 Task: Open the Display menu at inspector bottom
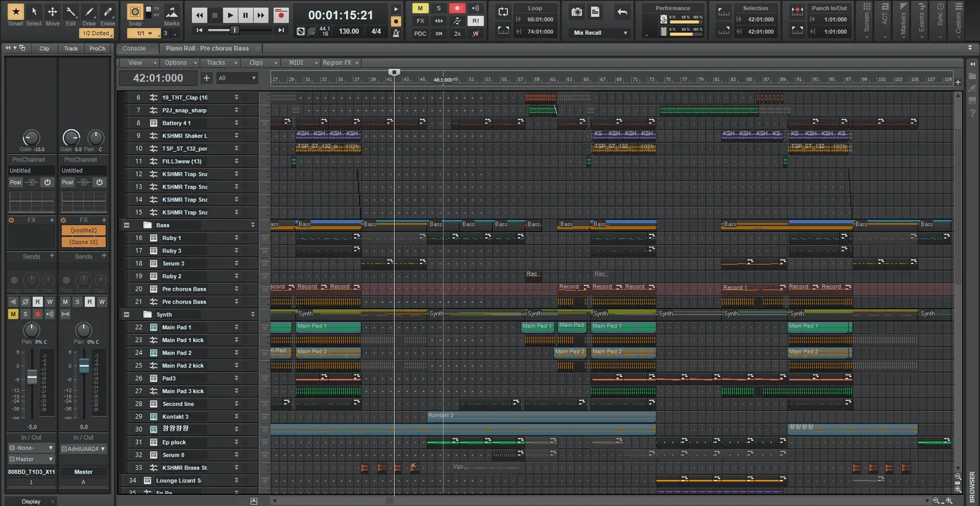[x=31, y=501]
